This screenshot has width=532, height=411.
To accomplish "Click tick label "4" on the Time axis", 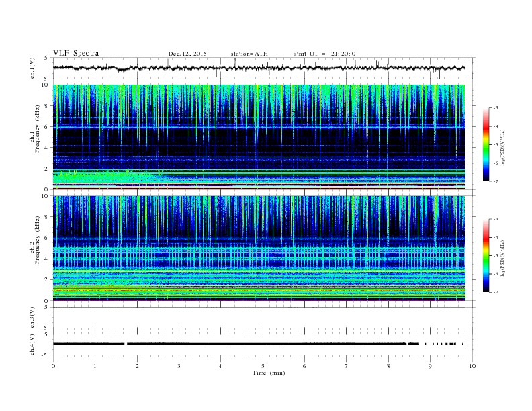I will tap(220, 366).
